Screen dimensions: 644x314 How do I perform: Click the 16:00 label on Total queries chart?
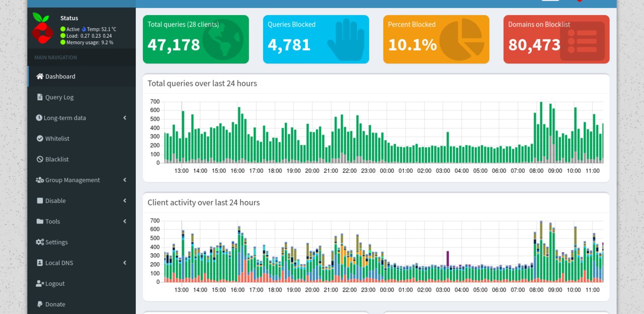[x=237, y=171]
